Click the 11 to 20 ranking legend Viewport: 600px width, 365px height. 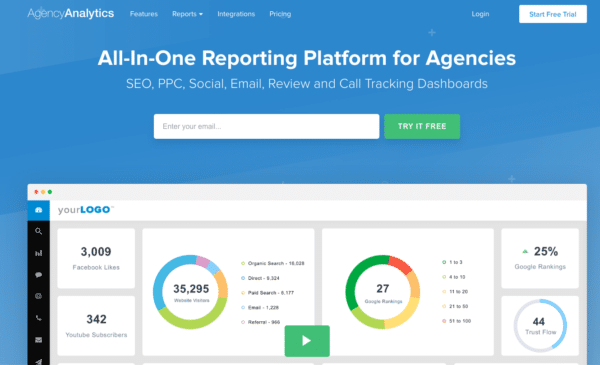[x=455, y=292]
